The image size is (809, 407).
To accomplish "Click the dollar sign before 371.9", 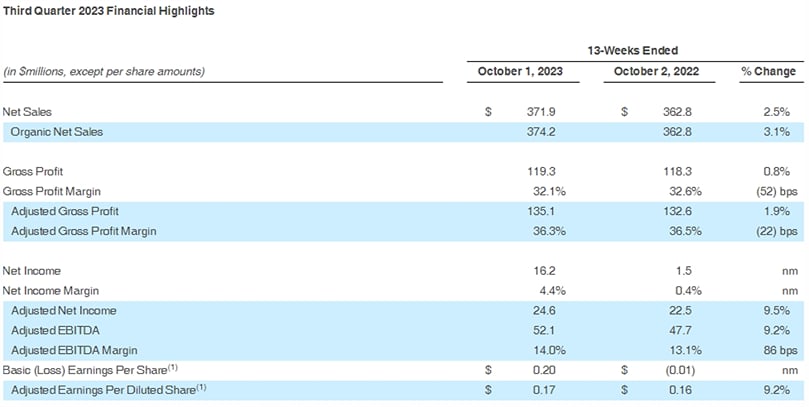I will tap(488, 112).
